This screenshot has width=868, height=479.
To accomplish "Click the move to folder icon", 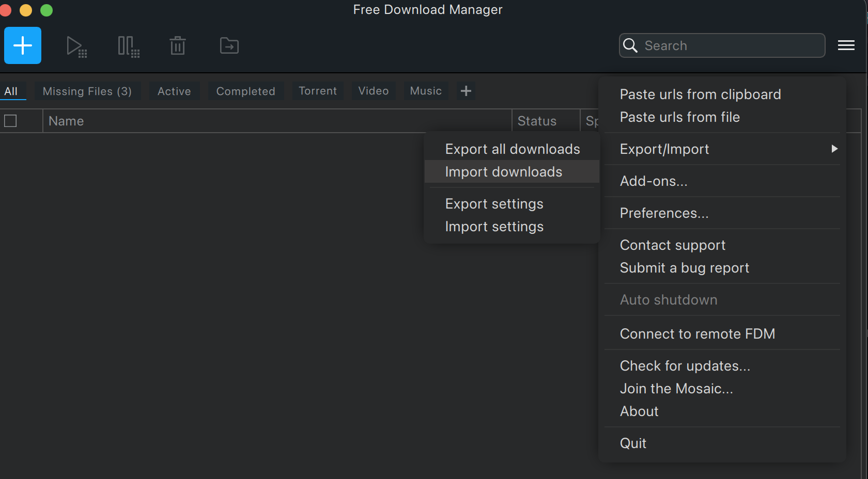I will 229,46.
